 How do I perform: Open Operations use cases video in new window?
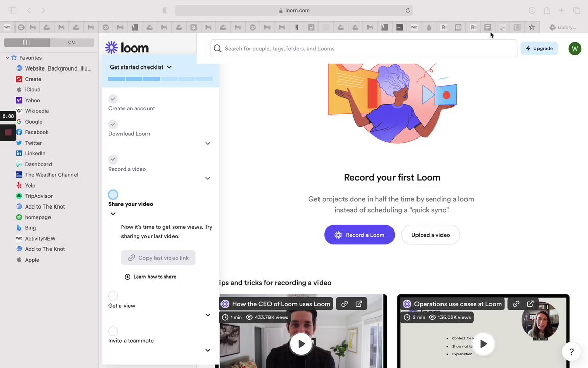click(530, 304)
